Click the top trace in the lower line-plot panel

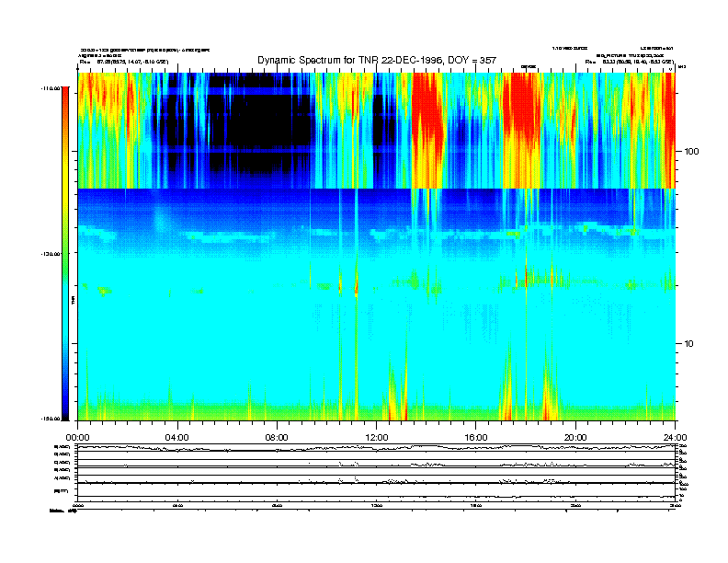pyautogui.click(x=377, y=448)
